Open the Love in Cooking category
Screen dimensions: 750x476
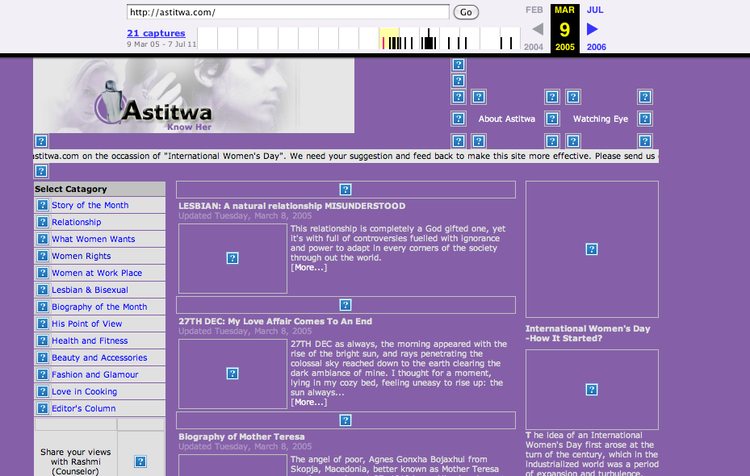pos(84,392)
